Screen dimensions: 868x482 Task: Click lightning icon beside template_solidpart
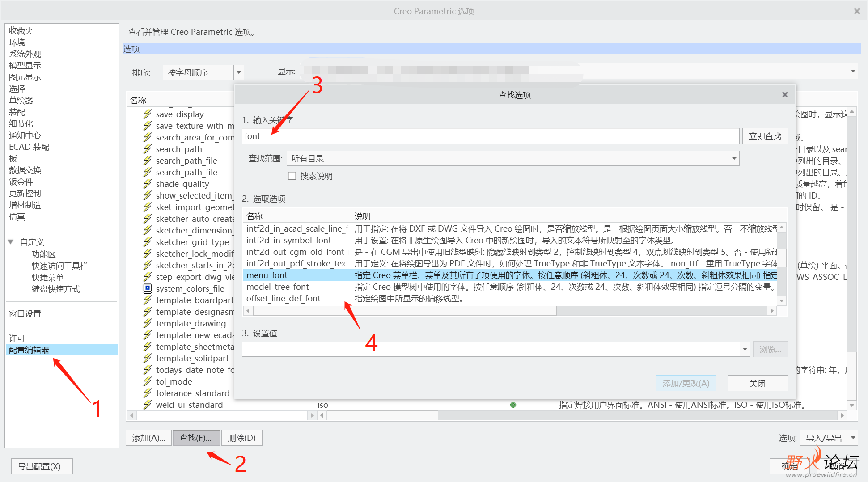point(148,358)
